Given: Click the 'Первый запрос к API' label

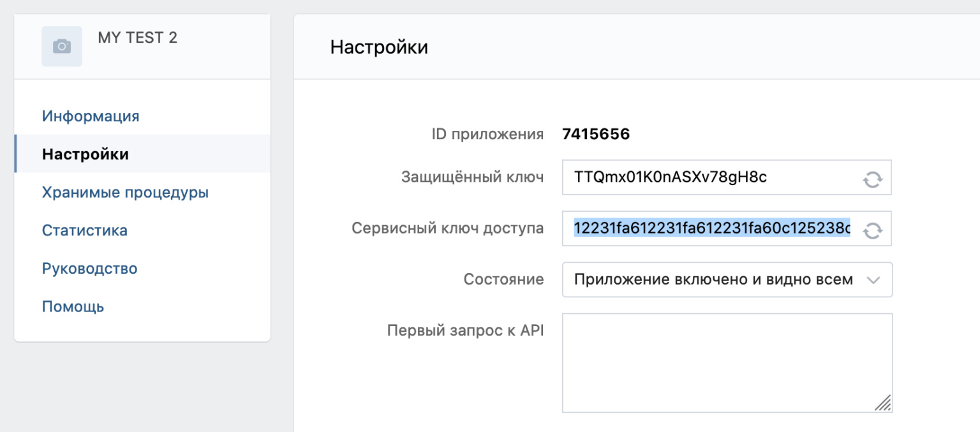Looking at the screenshot, I should tap(465, 331).
